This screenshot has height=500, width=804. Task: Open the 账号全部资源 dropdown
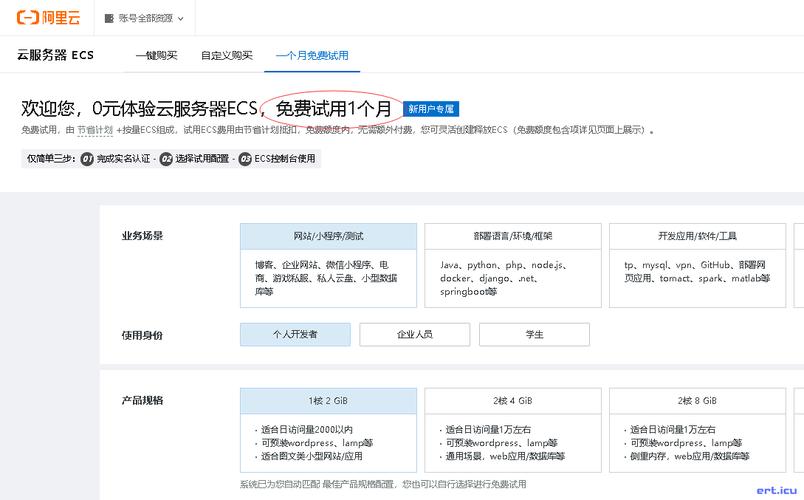pos(144,18)
